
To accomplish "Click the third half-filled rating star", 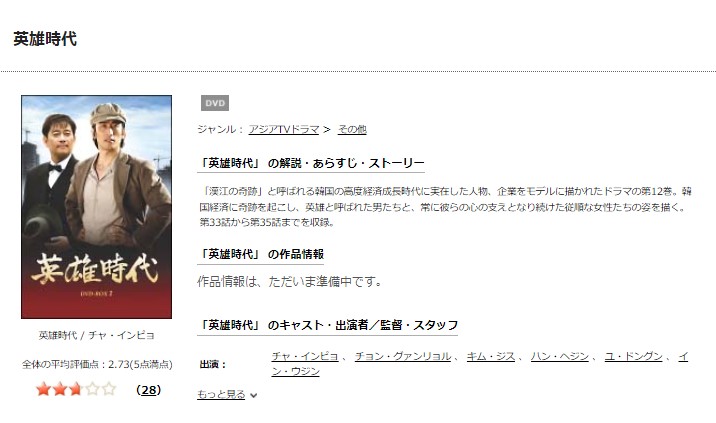I will click(76, 389).
